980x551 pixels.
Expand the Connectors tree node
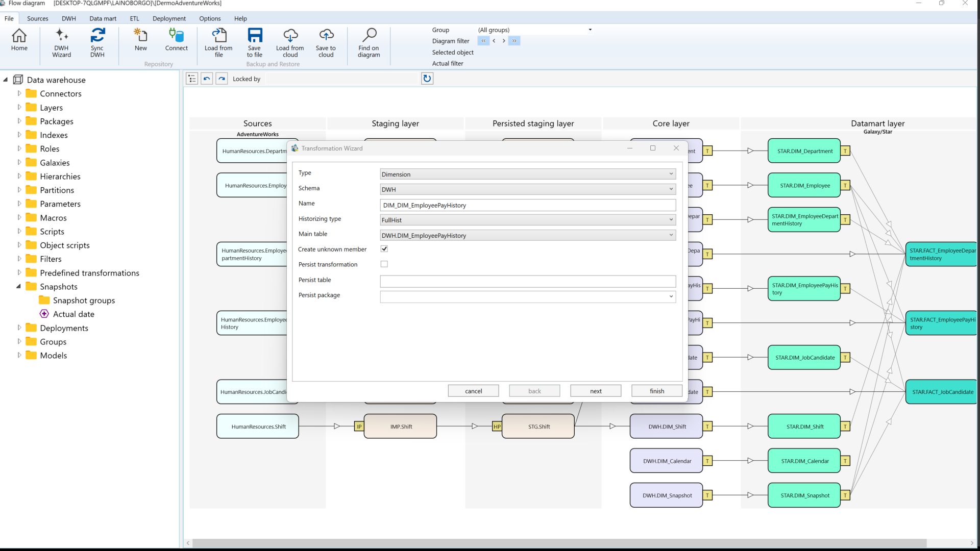pos(19,93)
